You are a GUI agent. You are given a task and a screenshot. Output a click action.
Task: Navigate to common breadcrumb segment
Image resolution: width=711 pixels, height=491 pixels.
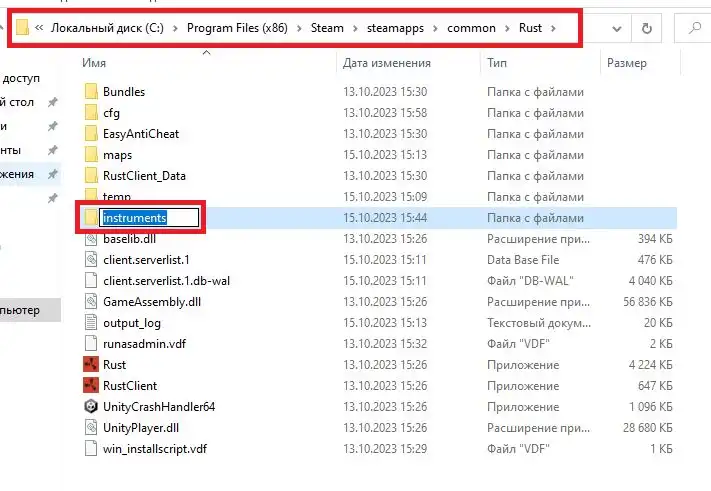(x=471, y=28)
